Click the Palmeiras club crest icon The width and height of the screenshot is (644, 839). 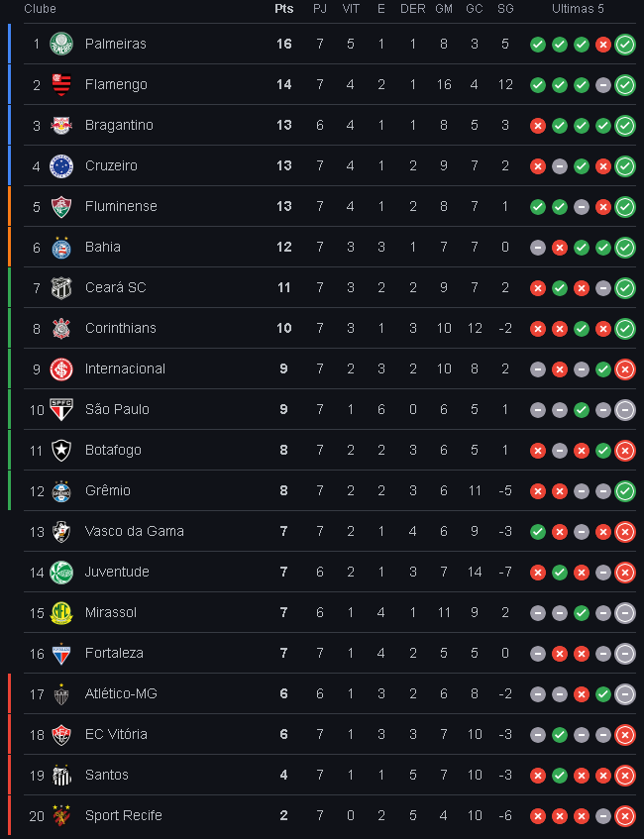click(61, 44)
